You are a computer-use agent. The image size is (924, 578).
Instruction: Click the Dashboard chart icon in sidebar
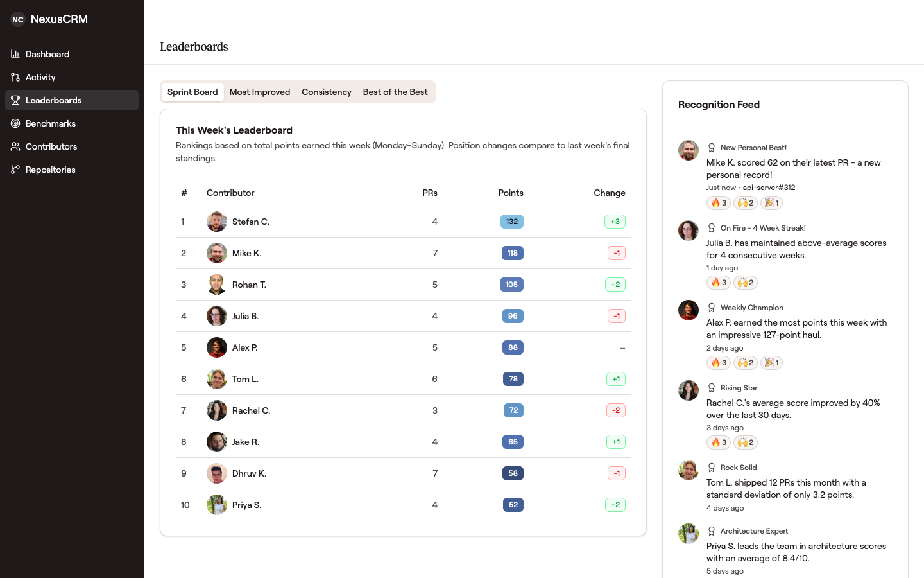(x=15, y=54)
